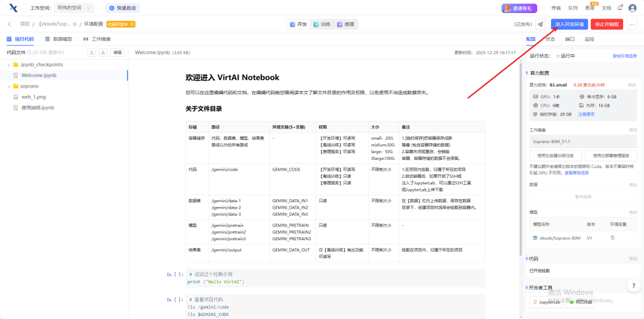Click the info icon beside ekwek/Sop...
The height and width of the screenshot is (319, 644).
coord(75,24)
